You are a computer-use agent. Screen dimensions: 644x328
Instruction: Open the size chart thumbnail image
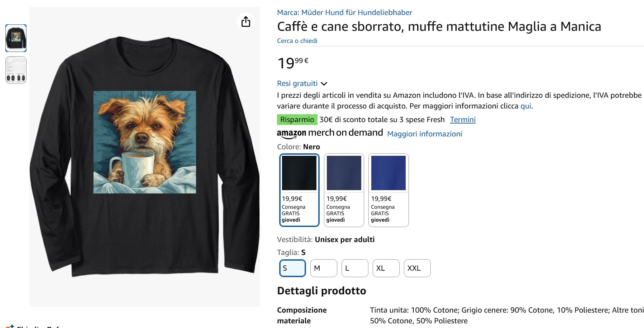tap(16, 70)
